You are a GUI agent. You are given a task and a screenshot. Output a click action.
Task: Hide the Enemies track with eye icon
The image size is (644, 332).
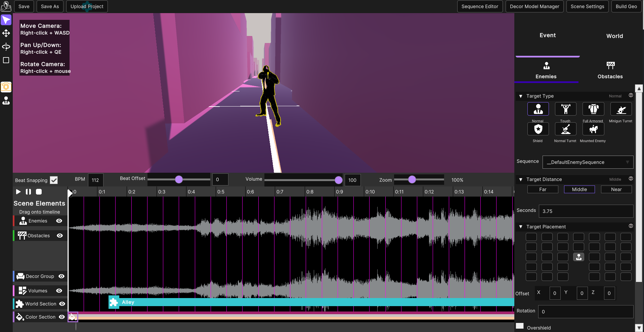(59, 221)
